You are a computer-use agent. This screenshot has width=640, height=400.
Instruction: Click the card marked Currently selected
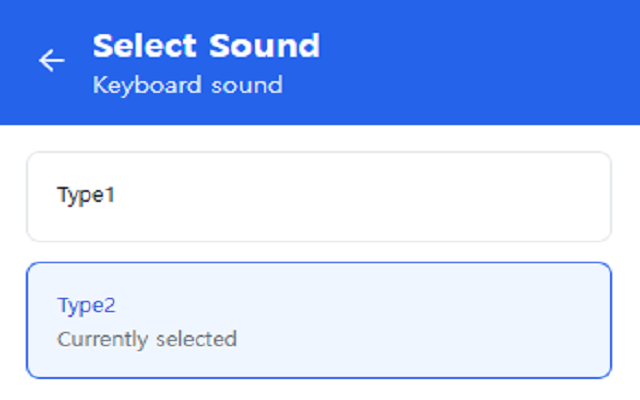pyautogui.click(x=318, y=320)
